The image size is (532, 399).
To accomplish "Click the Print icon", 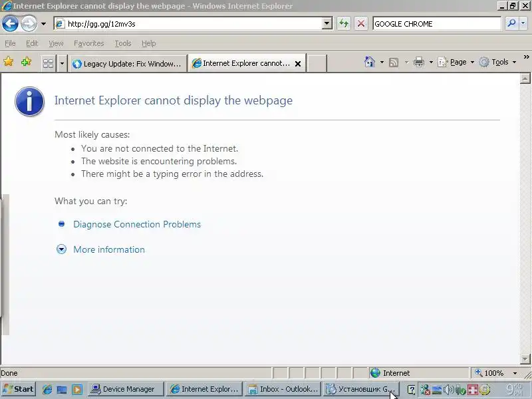I will (419, 62).
